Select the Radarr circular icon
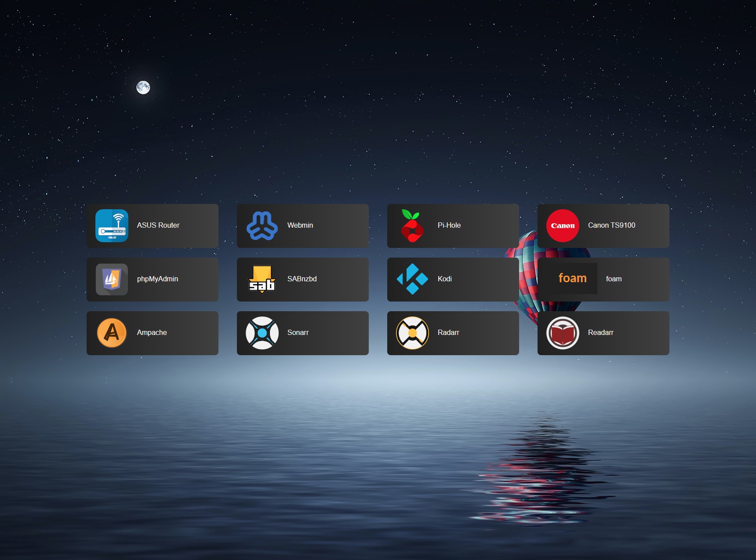The width and height of the screenshot is (756, 560). pyautogui.click(x=412, y=333)
